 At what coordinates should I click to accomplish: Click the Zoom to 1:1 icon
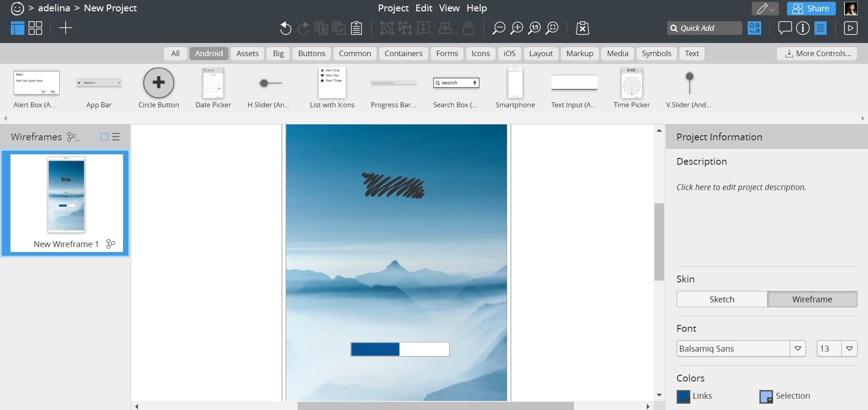tap(535, 28)
